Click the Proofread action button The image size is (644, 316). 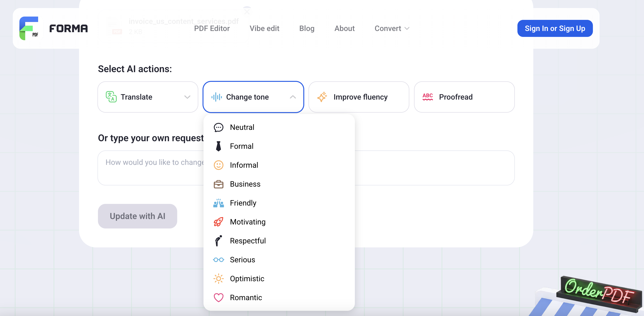[464, 97]
